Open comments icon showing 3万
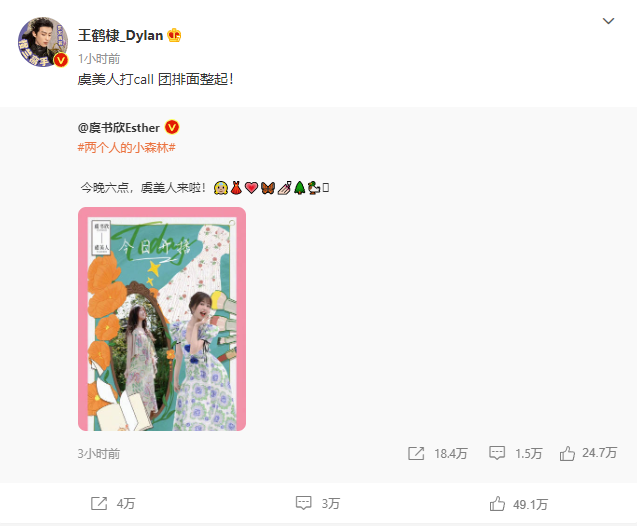 303,503
